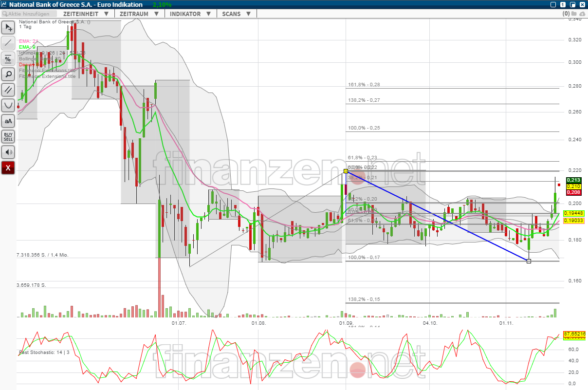
Task: Select the parallel channel lines tool
Action: [x=8, y=90]
